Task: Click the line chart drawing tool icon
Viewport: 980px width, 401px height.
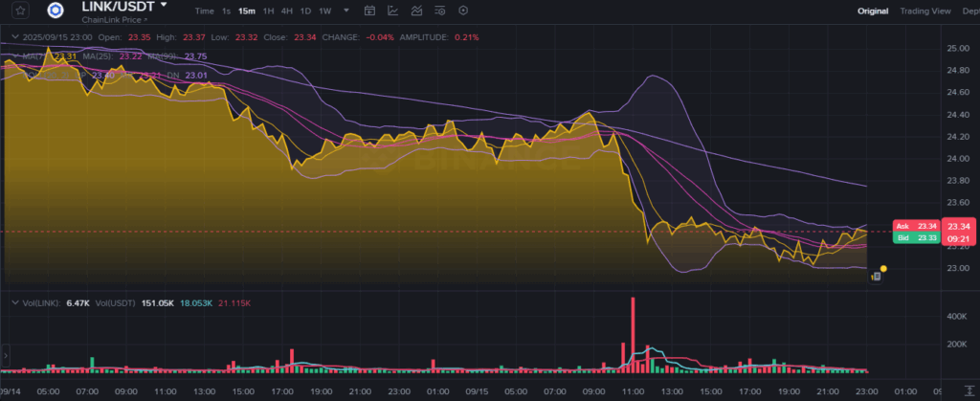Action: tap(393, 11)
